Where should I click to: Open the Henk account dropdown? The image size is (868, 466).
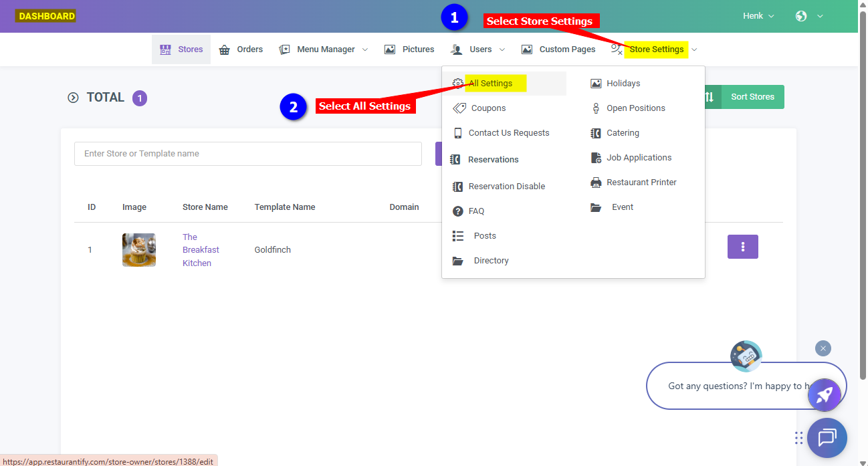(x=758, y=16)
